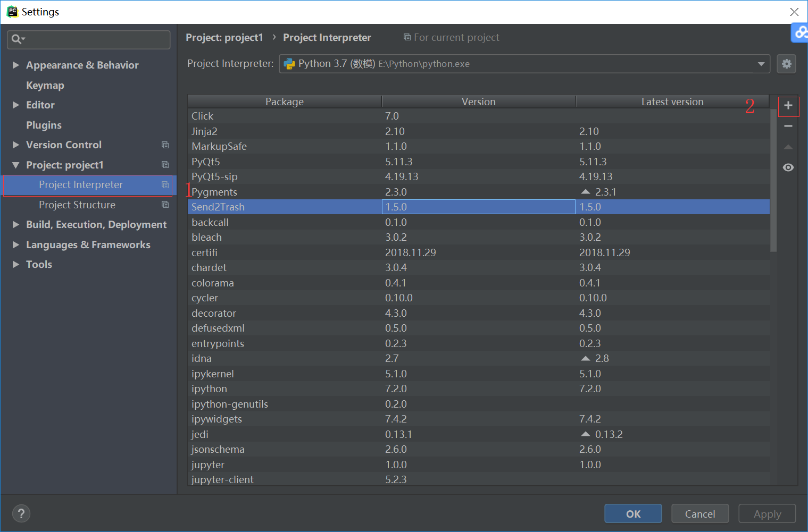Sort by Latest version column header
This screenshot has height=532, width=808.
[672, 102]
